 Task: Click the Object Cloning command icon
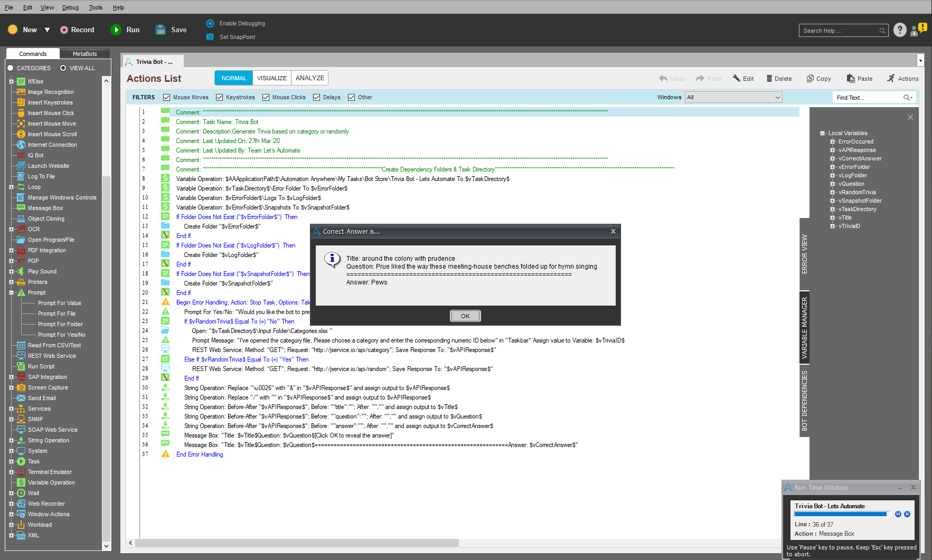21,219
